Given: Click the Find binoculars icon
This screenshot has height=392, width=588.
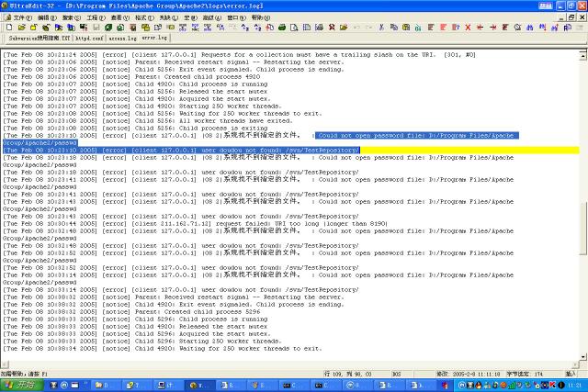Looking at the screenshot, I should tap(529, 28).
